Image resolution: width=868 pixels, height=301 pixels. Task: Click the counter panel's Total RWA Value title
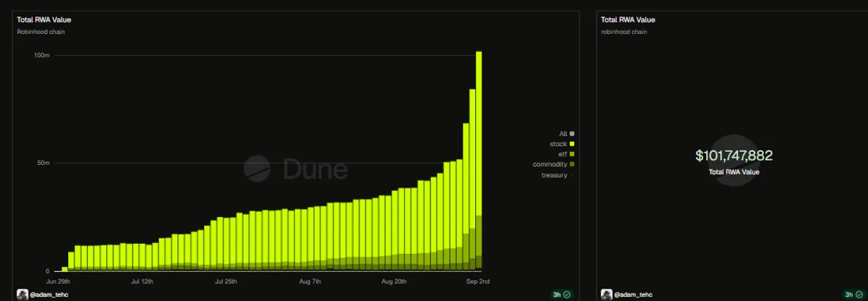(x=628, y=20)
